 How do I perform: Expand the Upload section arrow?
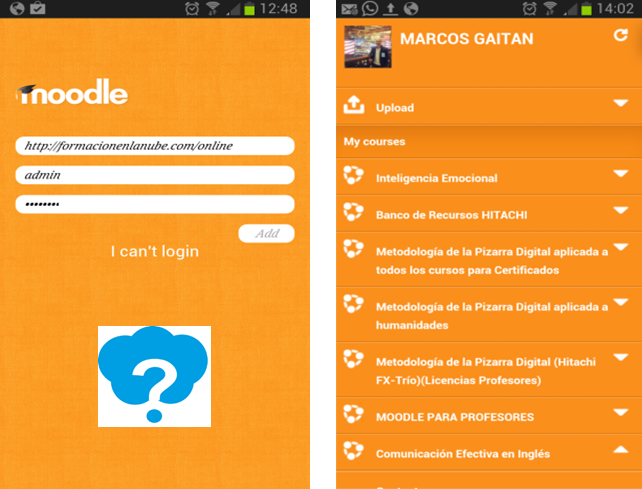[x=620, y=104]
